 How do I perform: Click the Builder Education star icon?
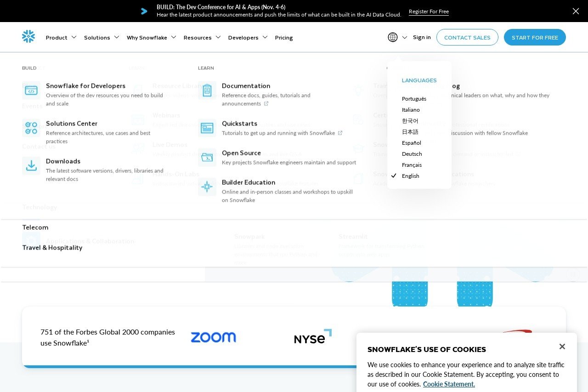[x=207, y=187]
